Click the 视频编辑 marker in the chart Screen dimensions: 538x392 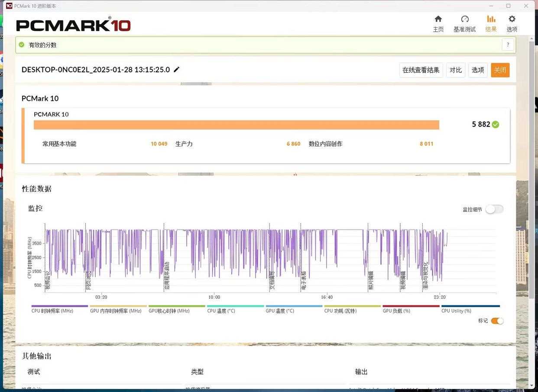[403, 280]
